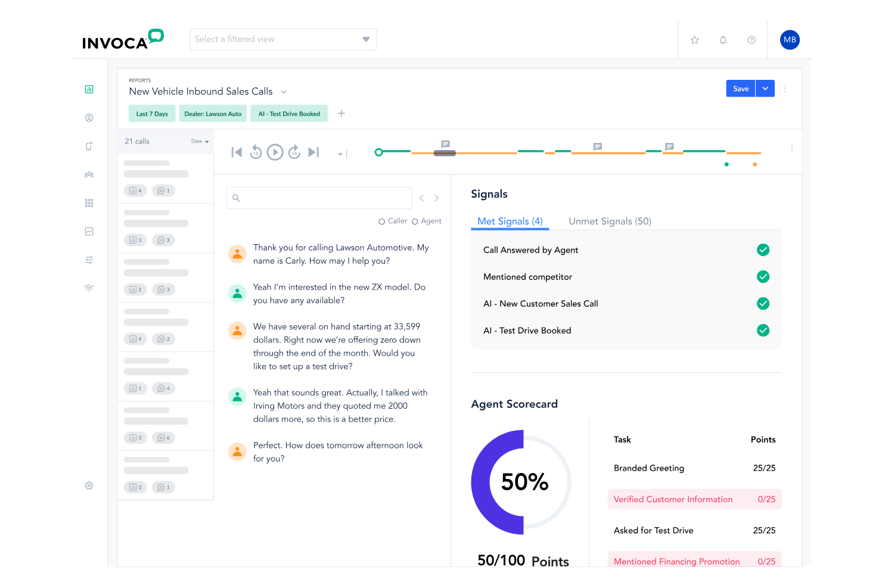Open the Save button dropdown arrow
882x588 pixels.
765,88
